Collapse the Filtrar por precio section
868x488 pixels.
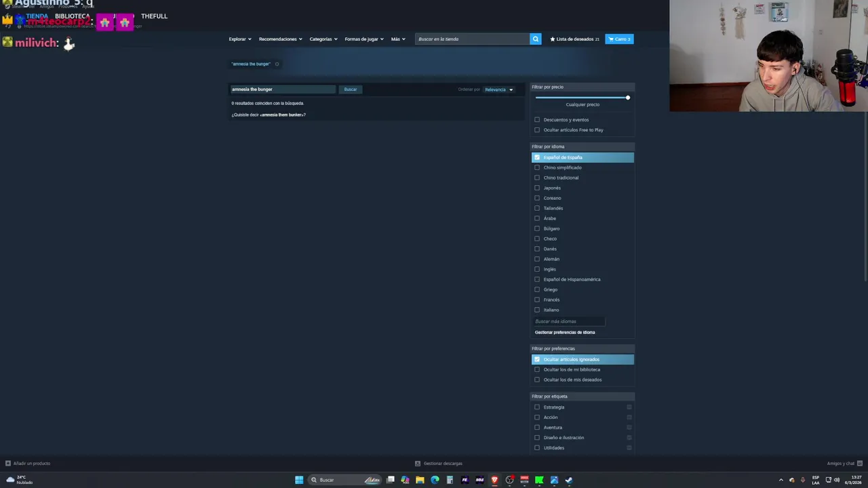tap(583, 87)
